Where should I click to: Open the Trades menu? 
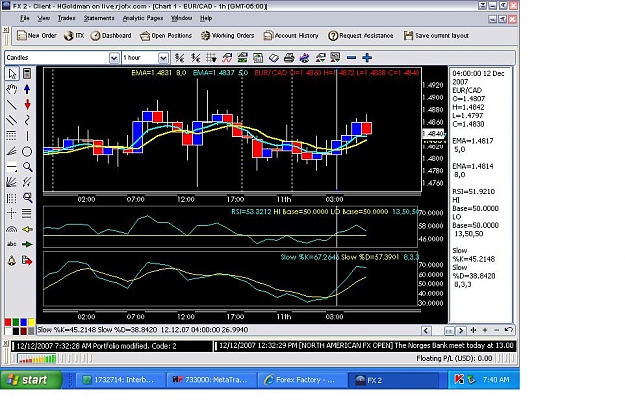point(66,18)
